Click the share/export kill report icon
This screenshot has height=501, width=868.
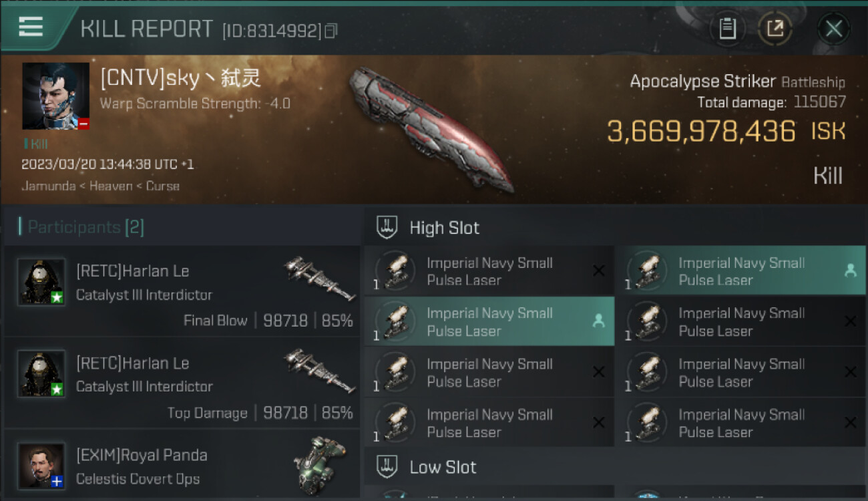point(775,29)
